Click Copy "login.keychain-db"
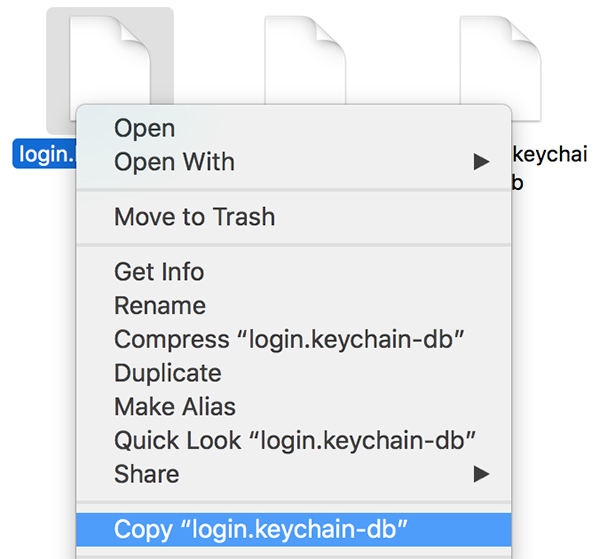This screenshot has width=600, height=559. [293, 530]
